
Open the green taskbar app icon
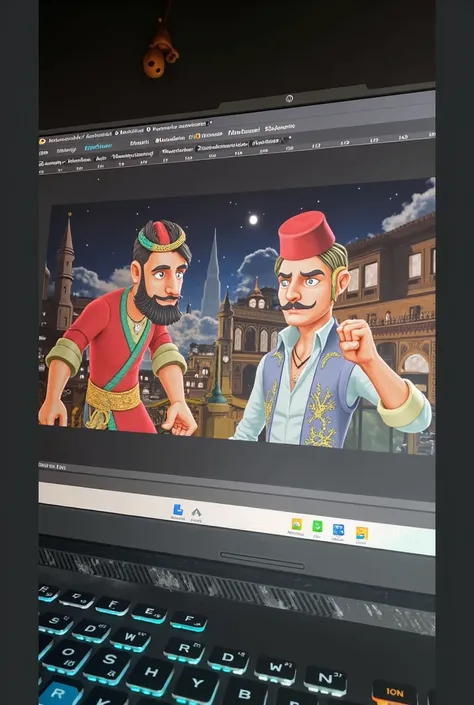pos(317,526)
